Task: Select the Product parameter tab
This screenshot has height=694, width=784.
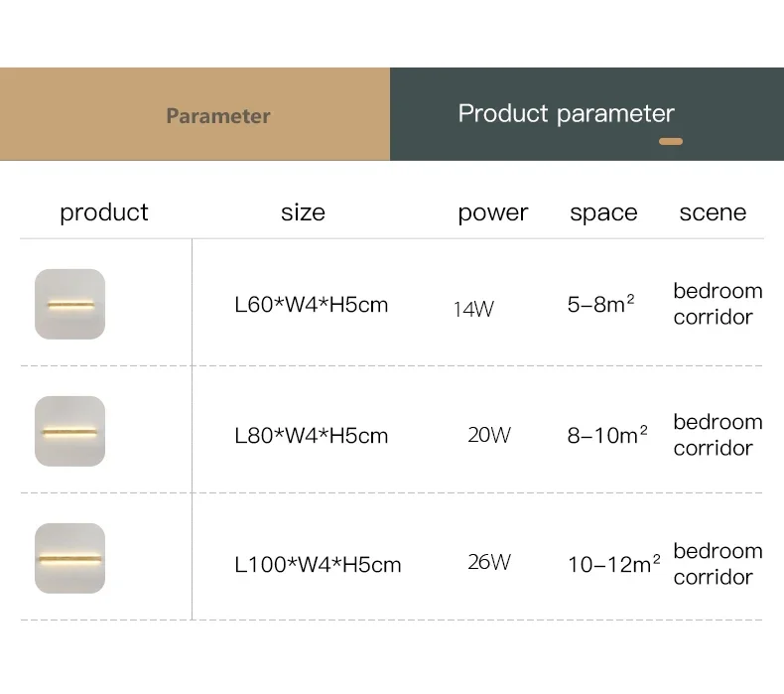Action: coord(587,114)
